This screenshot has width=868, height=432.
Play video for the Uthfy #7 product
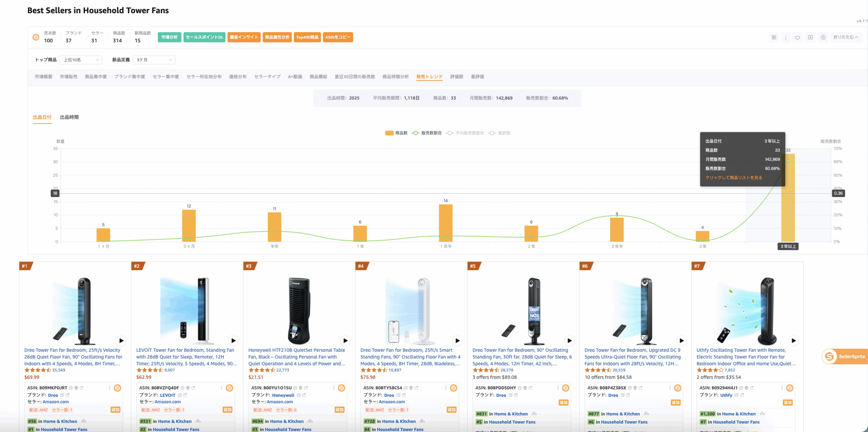(x=793, y=340)
